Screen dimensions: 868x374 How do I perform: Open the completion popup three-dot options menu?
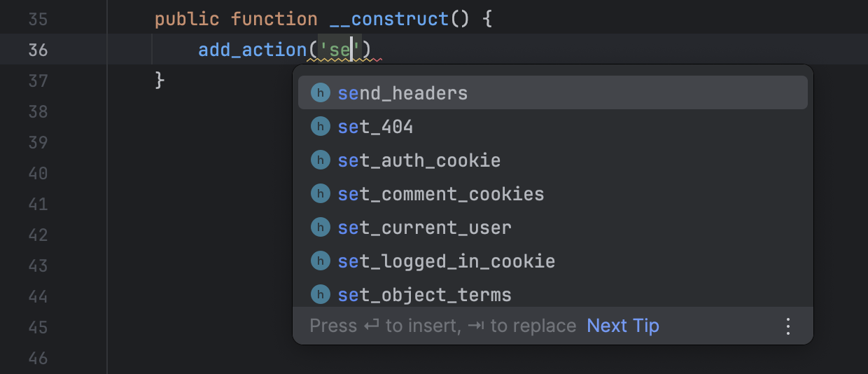pyautogui.click(x=788, y=326)
